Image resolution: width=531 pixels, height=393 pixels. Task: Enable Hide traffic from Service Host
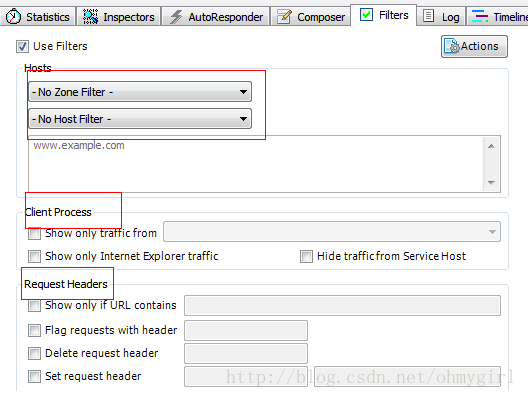pyautogui.click(x=306, y=256)
